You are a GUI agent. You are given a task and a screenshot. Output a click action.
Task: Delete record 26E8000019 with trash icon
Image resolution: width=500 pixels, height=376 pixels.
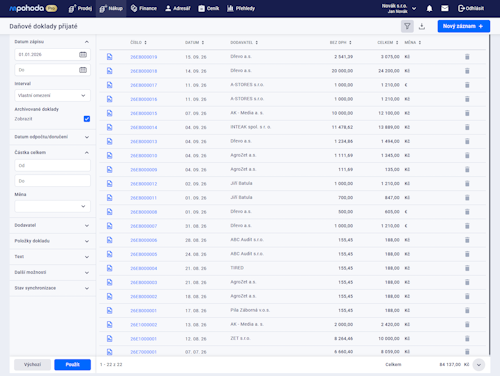467,57
